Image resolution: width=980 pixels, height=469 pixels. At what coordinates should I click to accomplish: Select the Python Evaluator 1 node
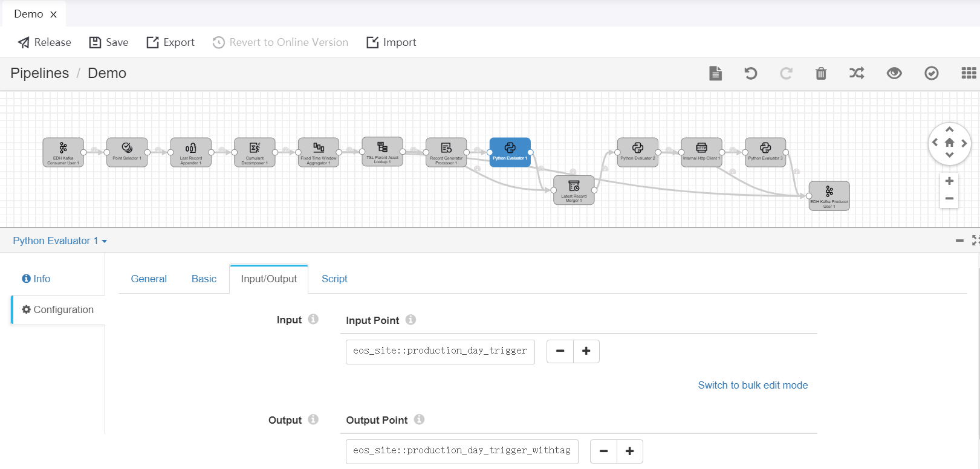point(510,152)
